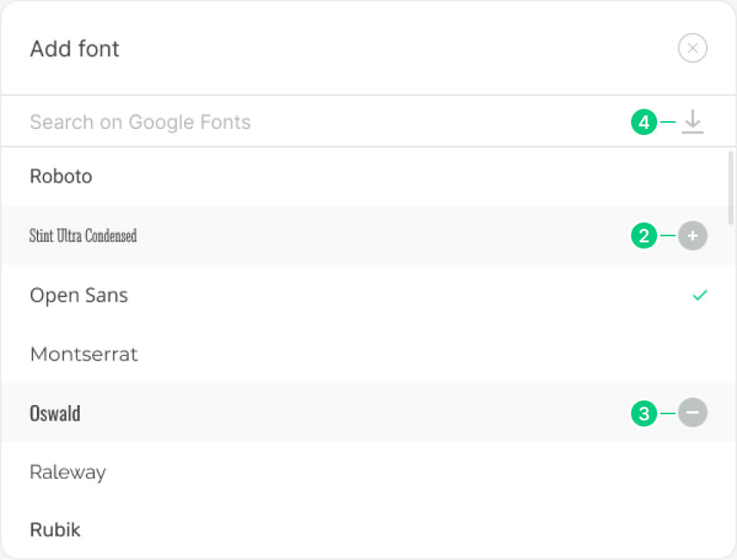Select the Oswald font name
The image size is (737, 560).
[x=55, y=413]
